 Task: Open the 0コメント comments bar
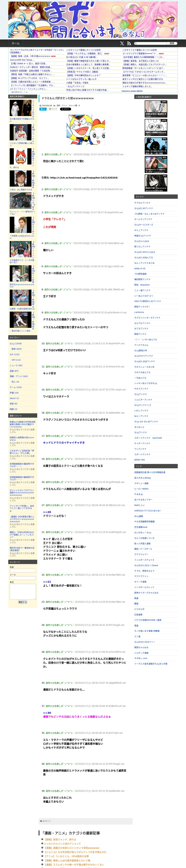tap(86, 821)
